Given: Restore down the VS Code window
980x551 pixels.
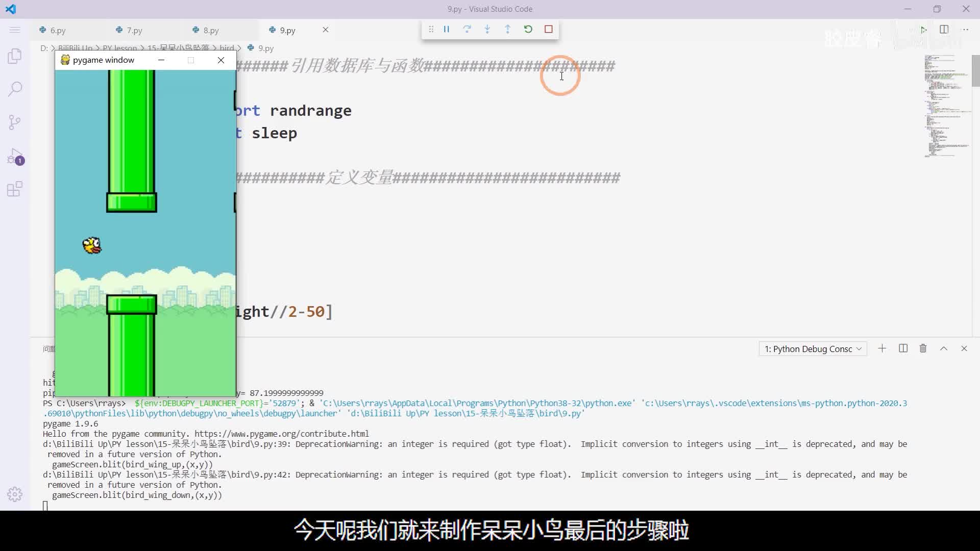Looking at the screenshot, I should [937, 9].
